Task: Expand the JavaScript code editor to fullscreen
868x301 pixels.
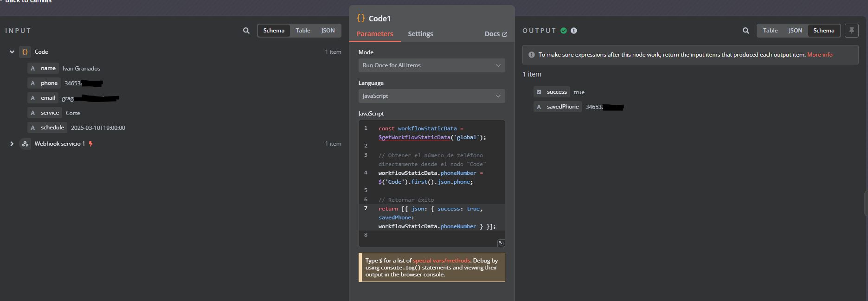Action: (501, 243)
